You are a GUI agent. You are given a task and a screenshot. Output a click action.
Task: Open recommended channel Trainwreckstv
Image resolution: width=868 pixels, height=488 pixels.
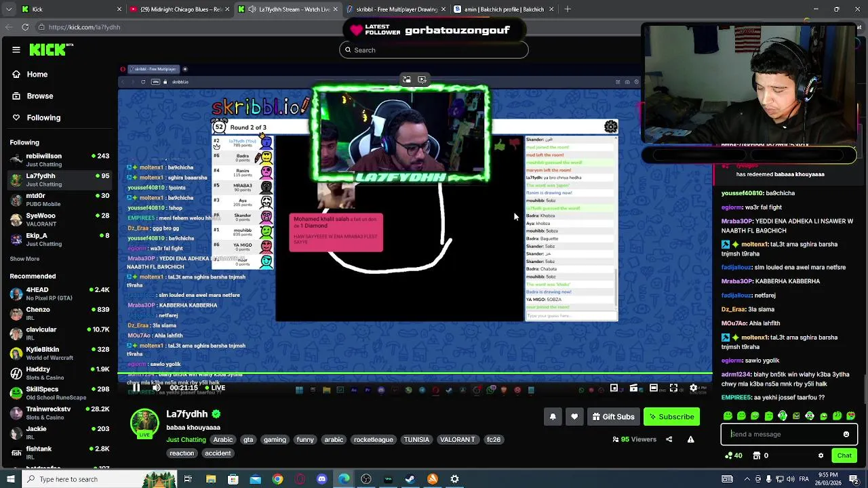tap(59, 413)
